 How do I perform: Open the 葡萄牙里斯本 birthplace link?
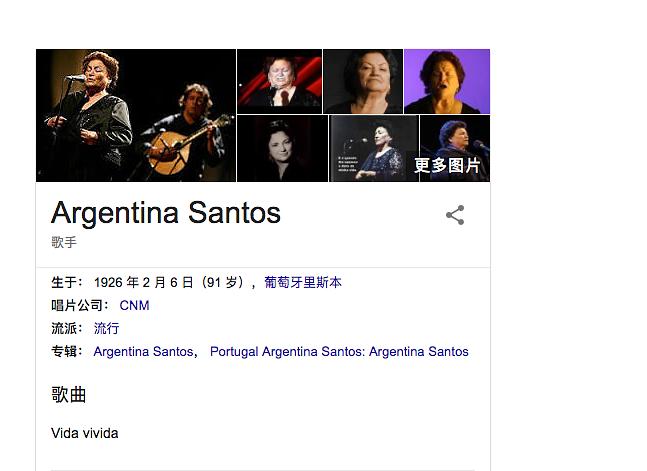click(x=303, y=282)
